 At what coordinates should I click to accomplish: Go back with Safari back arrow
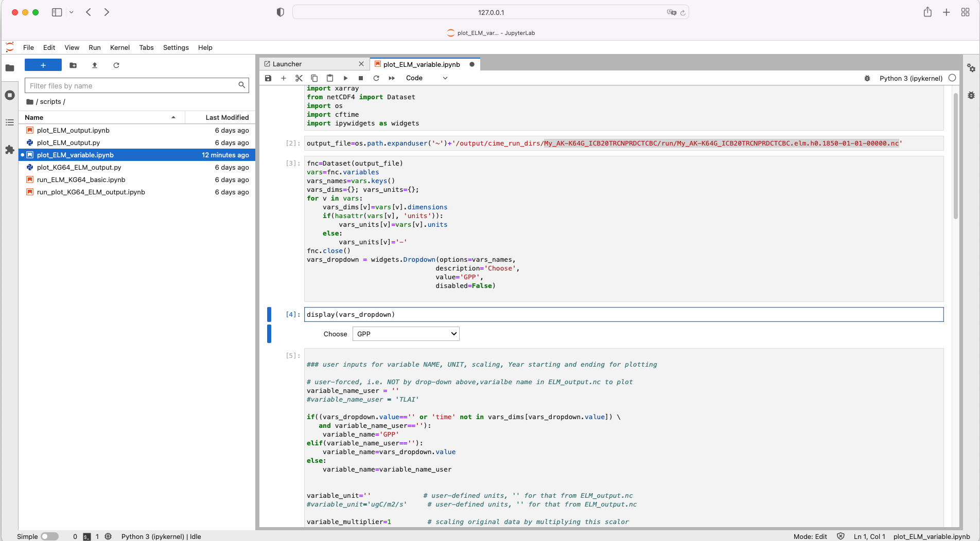(89, 12)
